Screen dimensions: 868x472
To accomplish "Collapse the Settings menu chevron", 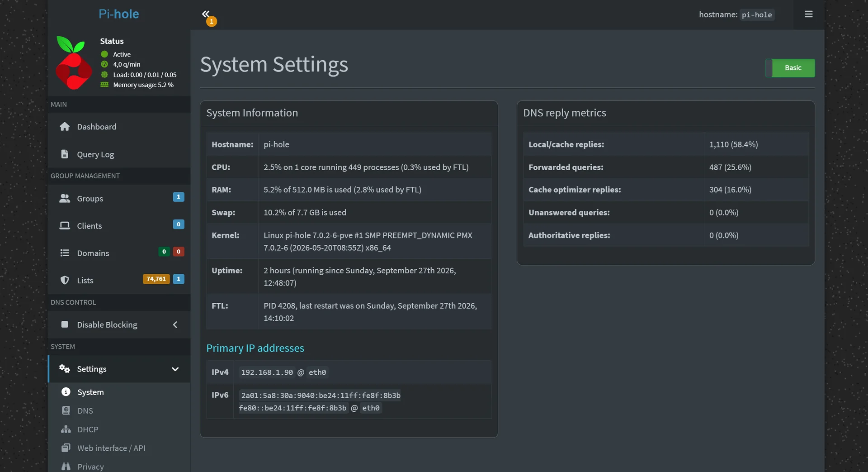I will point(175,369).
